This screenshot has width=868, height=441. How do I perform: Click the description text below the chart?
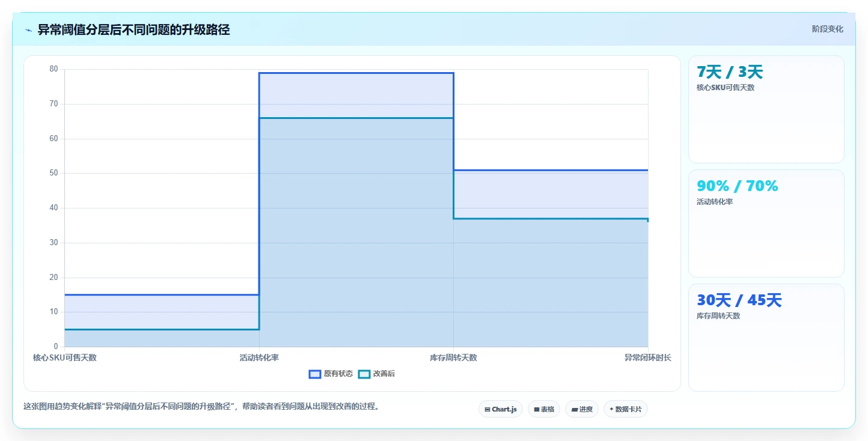(201, 407)
